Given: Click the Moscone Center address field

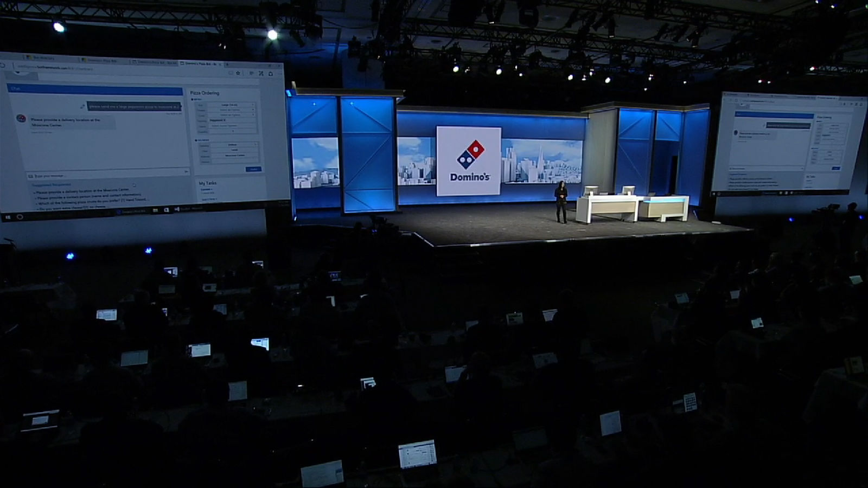Looking at the screenshot, I should point(234,156).
